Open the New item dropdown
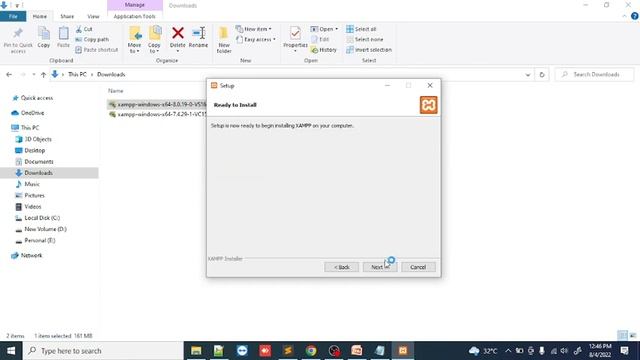This screenshot has width=640, height=360. click(253, 29)
